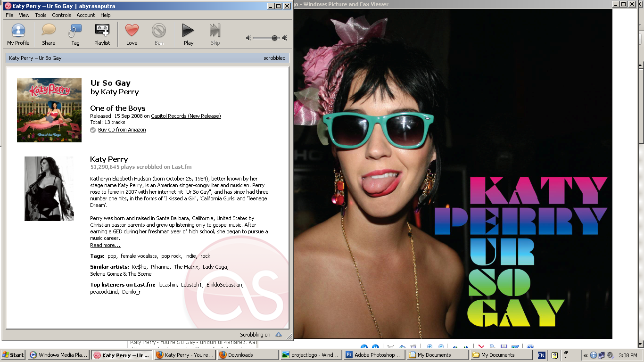Select the 'pop rock' tag
This screenshot has height=362, width=644.
(171, 256)
